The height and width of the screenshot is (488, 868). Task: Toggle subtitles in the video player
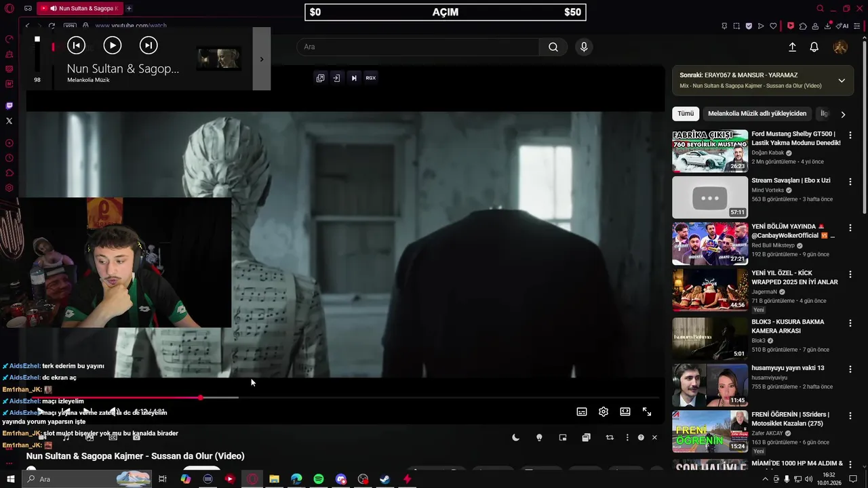[582, 411]
